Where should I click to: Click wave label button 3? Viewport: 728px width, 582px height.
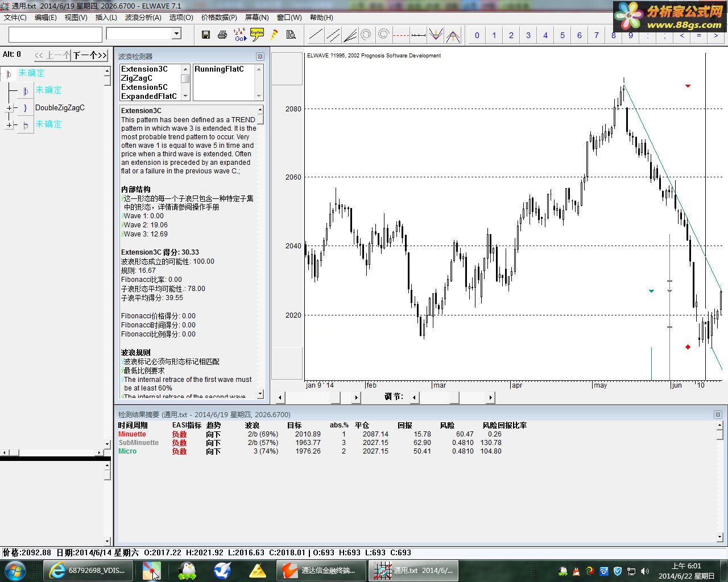(x=528, y=35)
